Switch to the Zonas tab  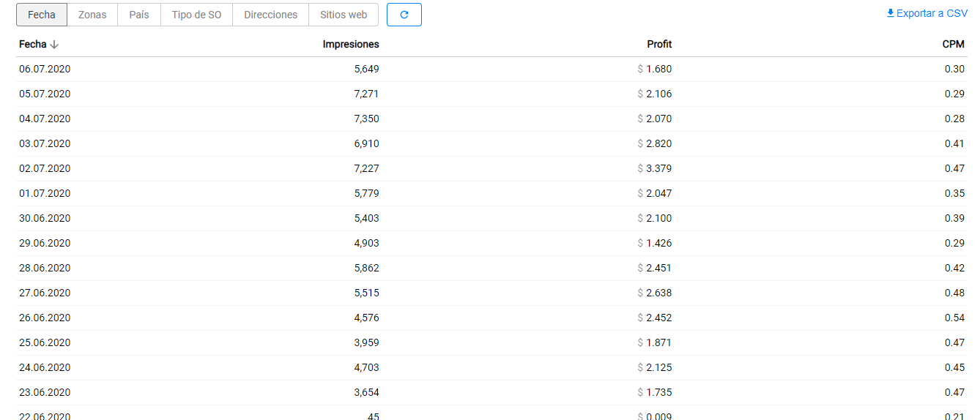coord(92,15)
